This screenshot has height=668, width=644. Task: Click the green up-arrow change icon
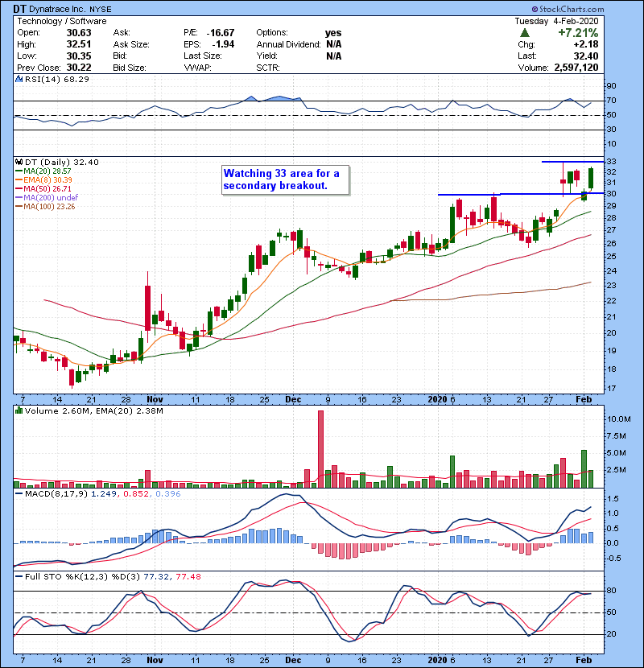point(525,33)
